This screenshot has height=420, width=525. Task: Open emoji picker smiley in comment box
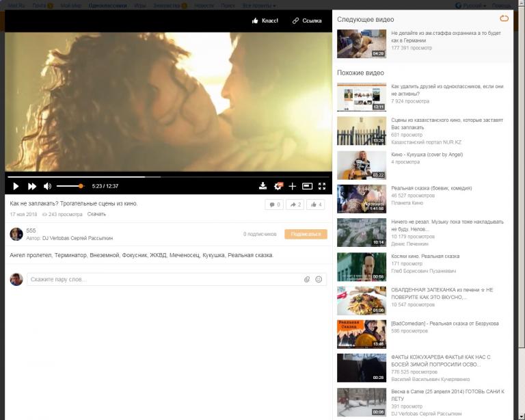319,279
